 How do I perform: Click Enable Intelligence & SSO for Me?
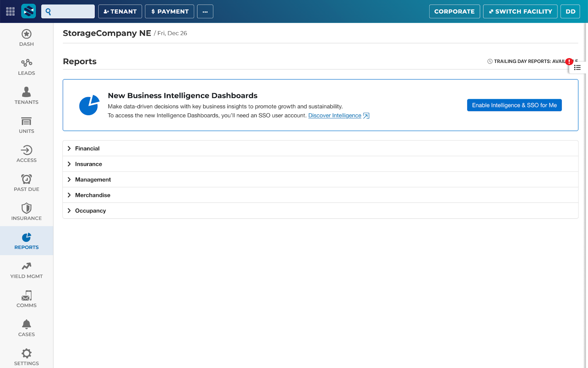pyautogui.click(x=514, y=105)
